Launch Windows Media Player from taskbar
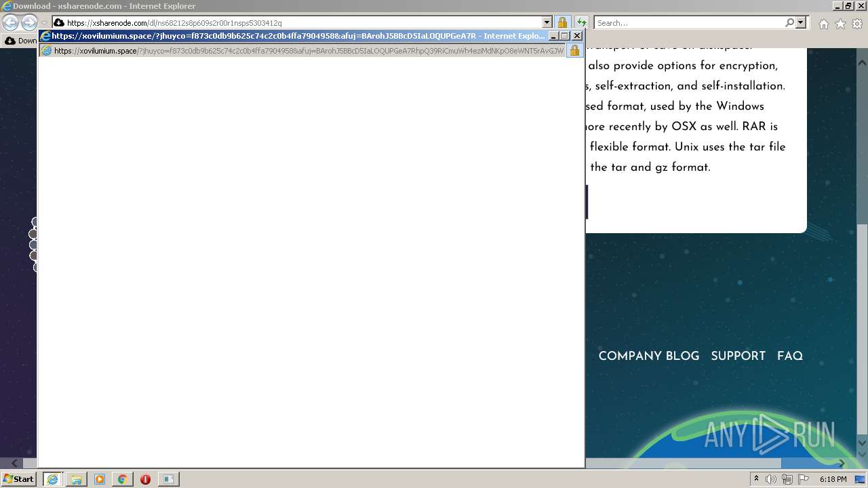The height and width of the screenshot is (488, 868). [x=100, y=479]
